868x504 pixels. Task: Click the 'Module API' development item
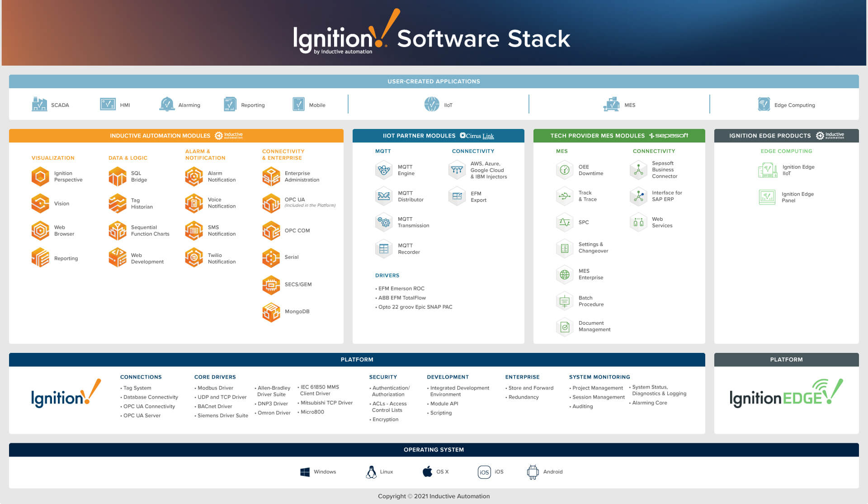click(444, 404)
